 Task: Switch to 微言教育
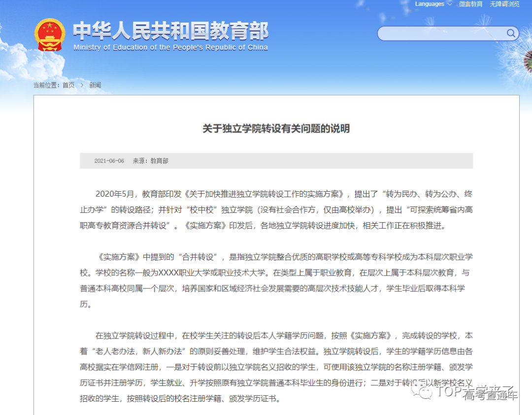tap(470, 4)
